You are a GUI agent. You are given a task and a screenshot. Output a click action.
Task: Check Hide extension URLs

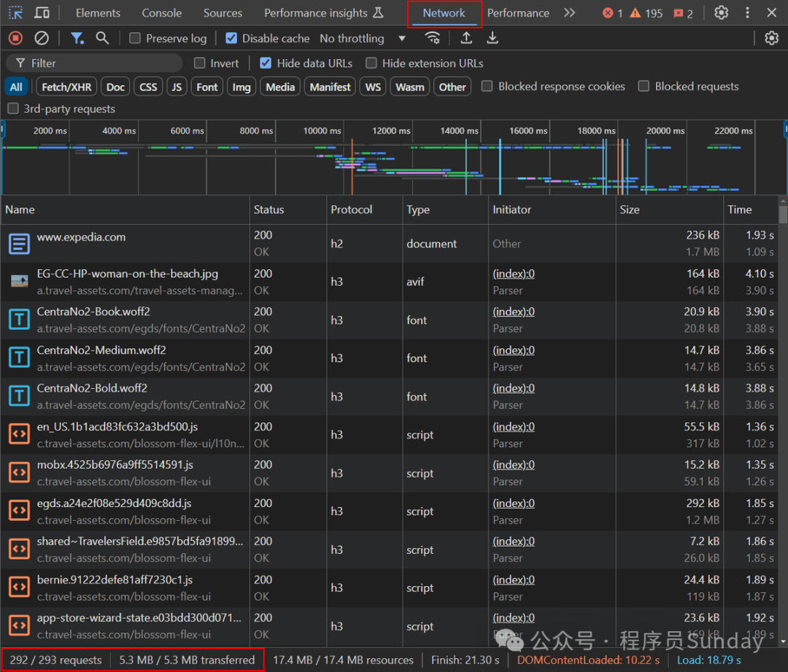[x=371, y=63]
